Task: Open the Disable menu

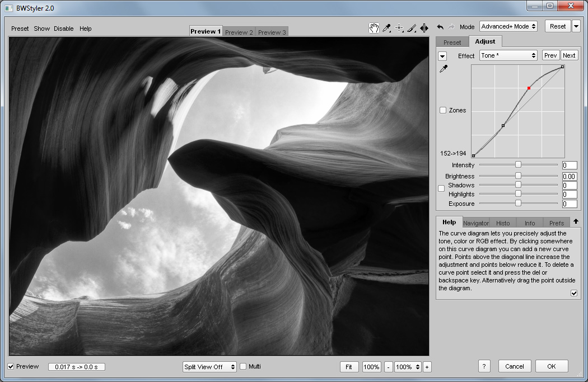Action: click(x=64, y=29)
